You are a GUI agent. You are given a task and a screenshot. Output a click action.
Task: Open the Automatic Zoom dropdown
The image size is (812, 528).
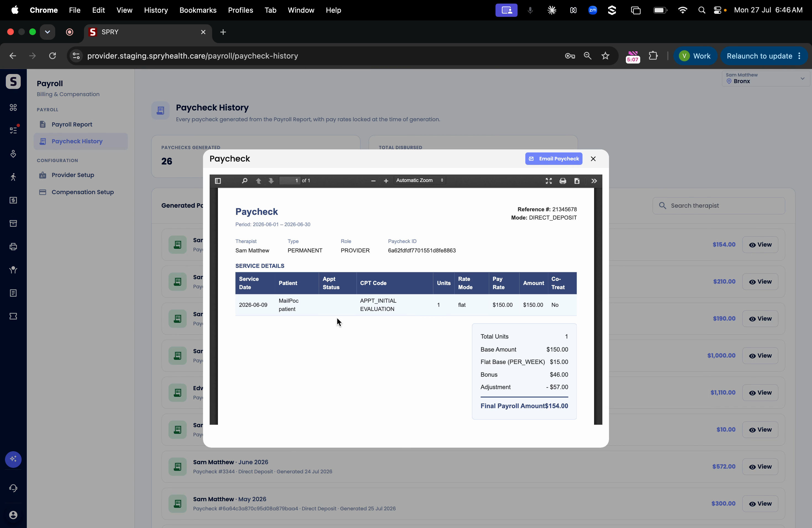(420, 180)
